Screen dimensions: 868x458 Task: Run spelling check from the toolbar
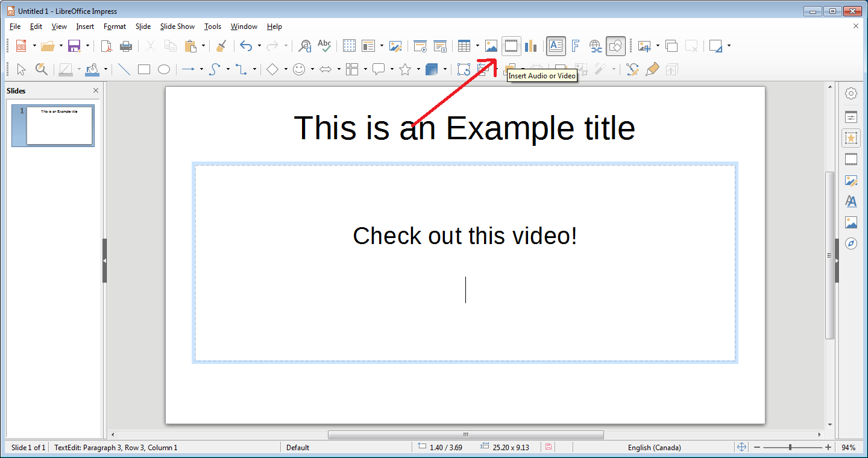point(324,46)
